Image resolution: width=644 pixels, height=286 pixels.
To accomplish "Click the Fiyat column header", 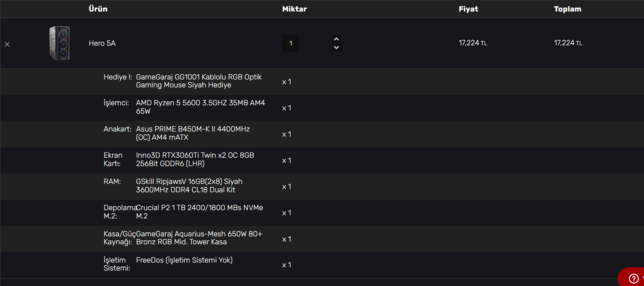I will tap(468, 9).
